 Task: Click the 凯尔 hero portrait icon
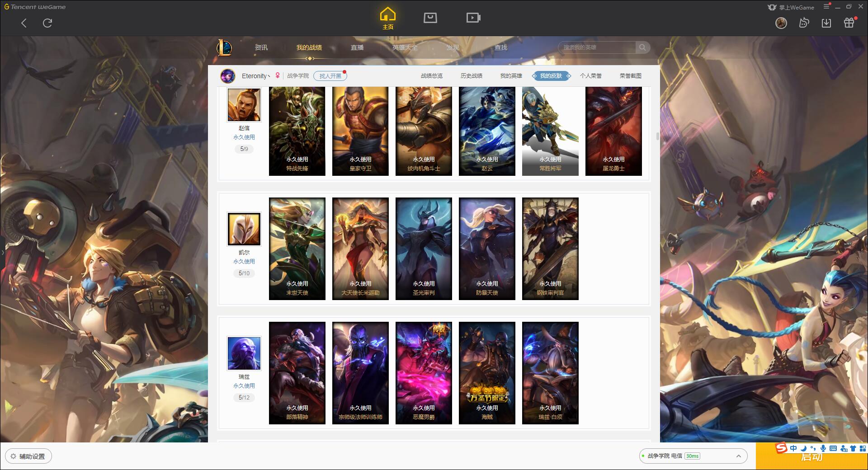244,229
